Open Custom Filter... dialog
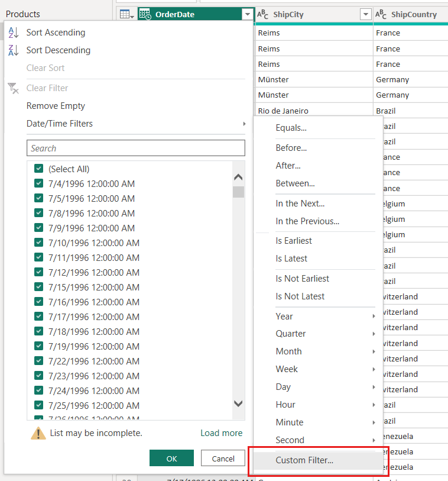 (x=318, y=460)
